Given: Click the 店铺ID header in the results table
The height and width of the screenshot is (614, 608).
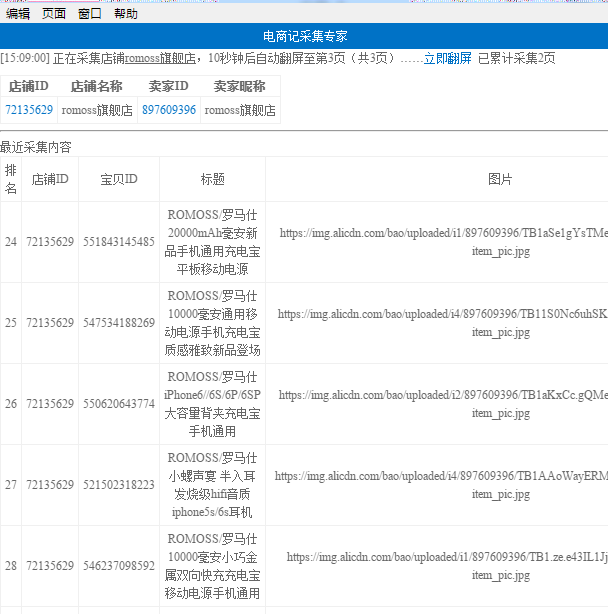Looking at the screenshot, I should coord(50,179).
